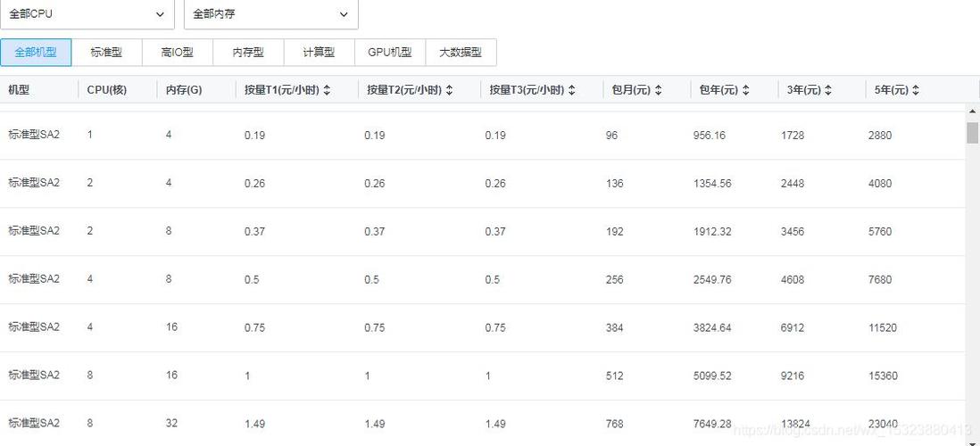This screenshot has width=980, height=446.
Task: Click the 3年 value 4608
Action: tap(793, 280)
